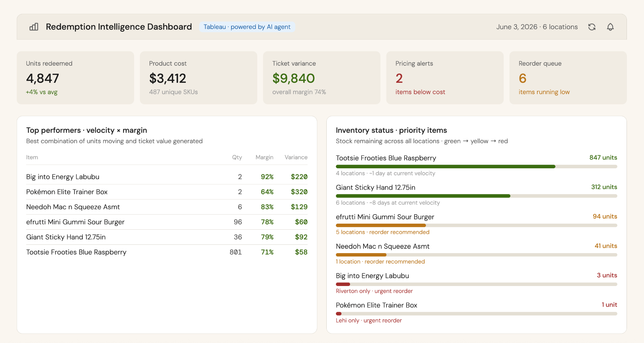Click the 801 quantity value
Viewport: 644px width, 343px height.
tap(236, 252)
